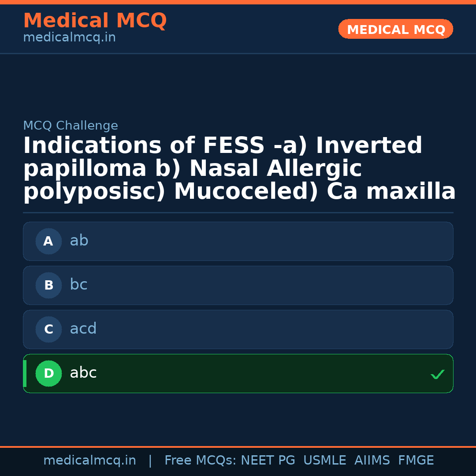The image size is (476, 476).
Task: Click the letter B circle icon
Action: click(x=48, y=285)
